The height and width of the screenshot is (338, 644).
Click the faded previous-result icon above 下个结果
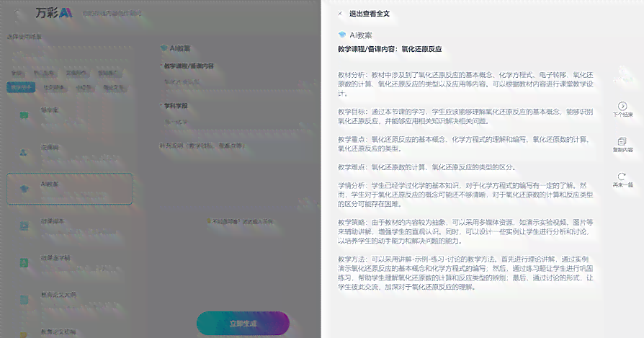(623, 71)
